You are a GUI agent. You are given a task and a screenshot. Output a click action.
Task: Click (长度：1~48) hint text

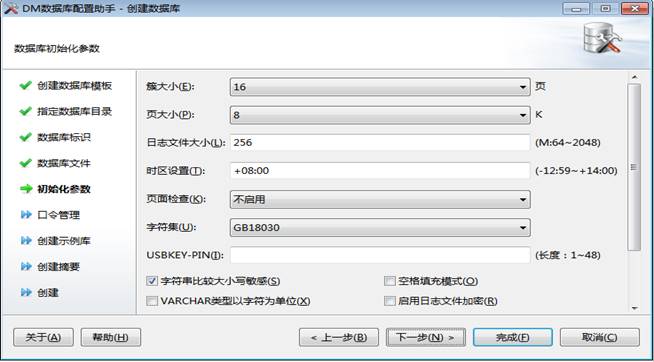point(568,255)
